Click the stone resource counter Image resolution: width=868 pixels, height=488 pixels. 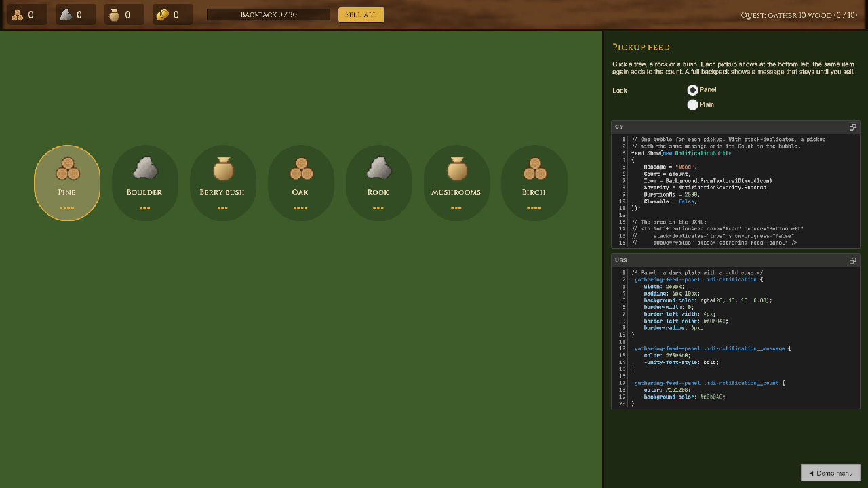coord(75,15)
